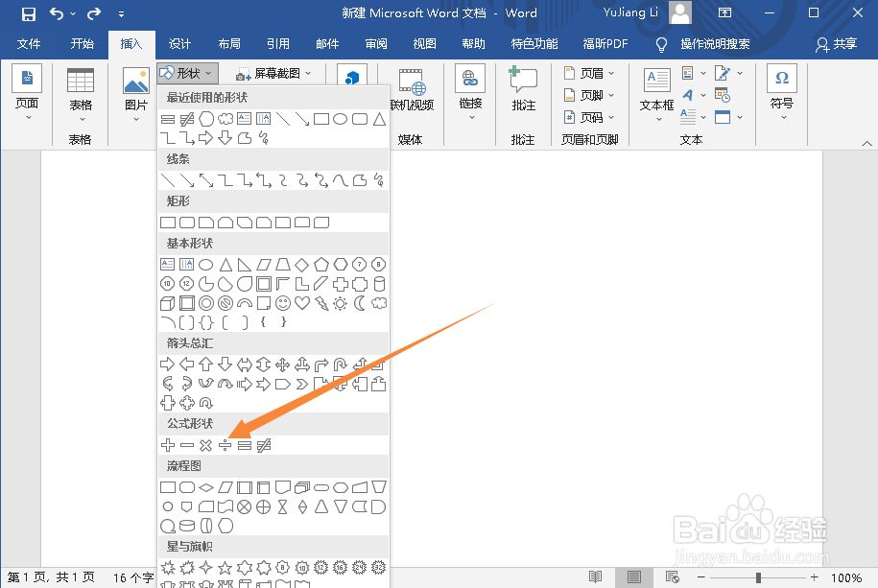Choose the four-point star shape
The height and width of the screenshot is (588, 878).
206,568
